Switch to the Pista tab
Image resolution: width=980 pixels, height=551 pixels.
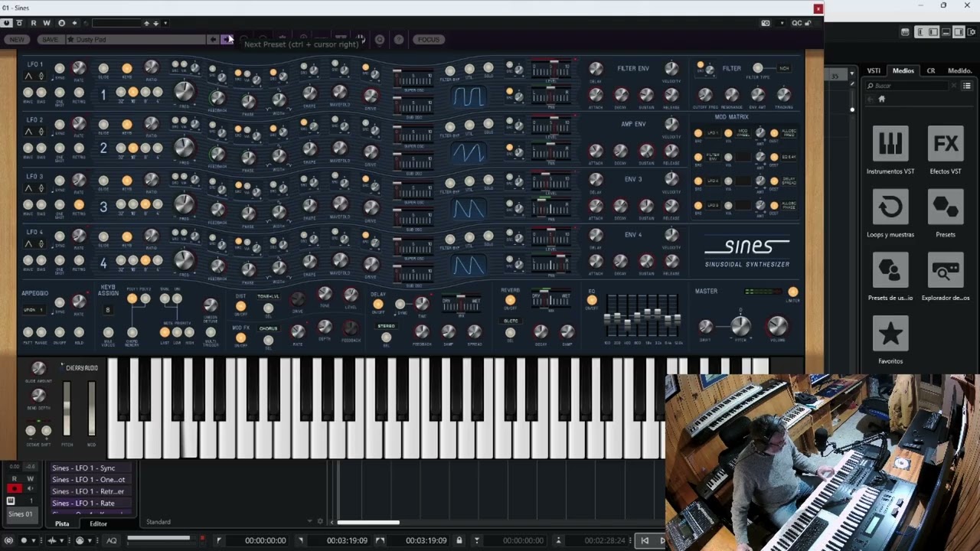pos(62,523)
